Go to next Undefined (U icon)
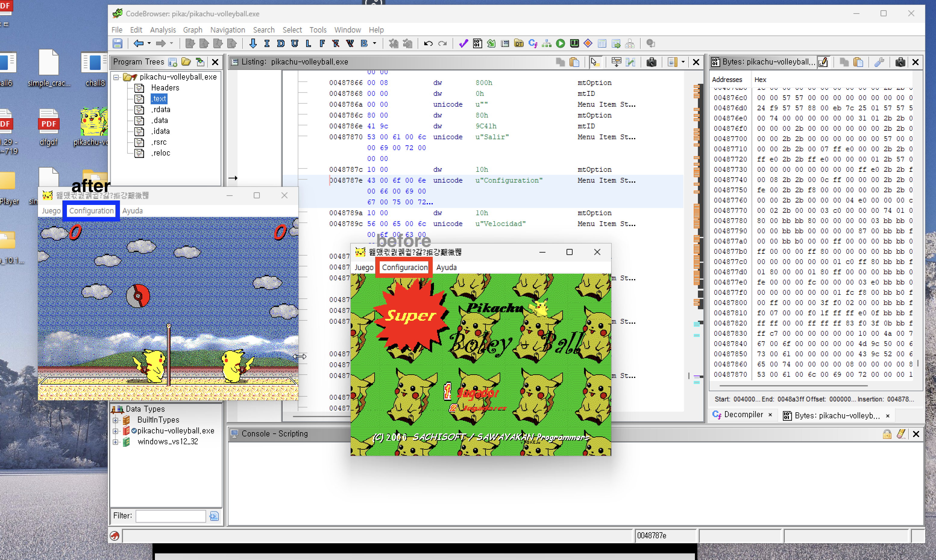 point(295,44)
